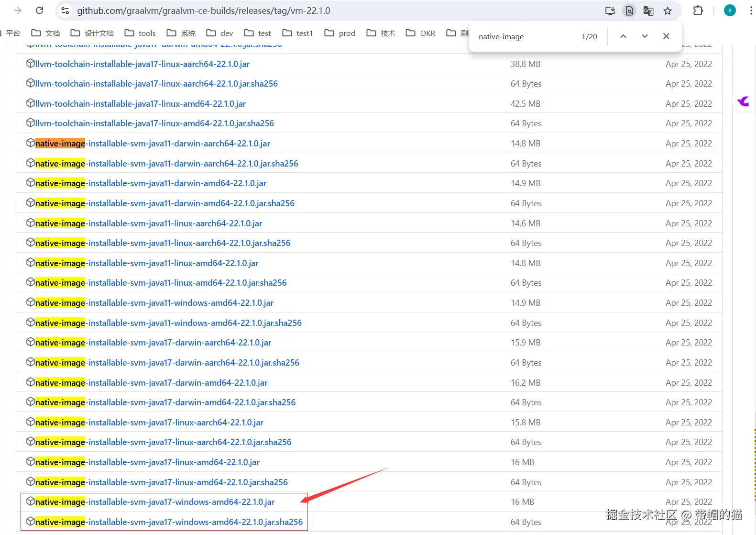The height and width of the screenshot is (535, 756).
Task: Click the address bar URL
Action: [x=204, y=11]
